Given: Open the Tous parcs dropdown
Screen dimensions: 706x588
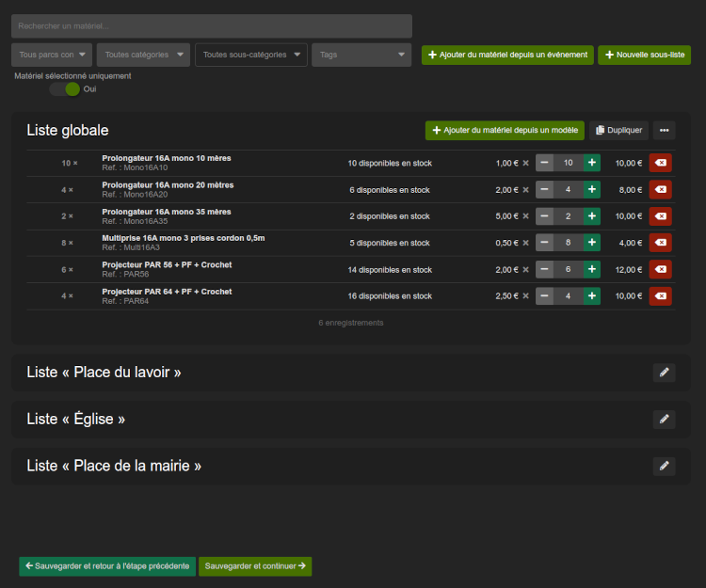Looking at the screenshot, I should [52, 55].
